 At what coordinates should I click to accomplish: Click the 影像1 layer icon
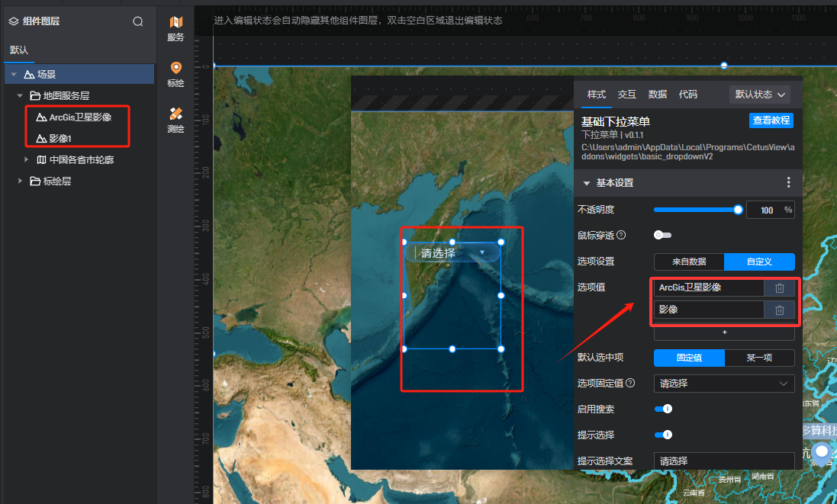[x=41, y=139]
